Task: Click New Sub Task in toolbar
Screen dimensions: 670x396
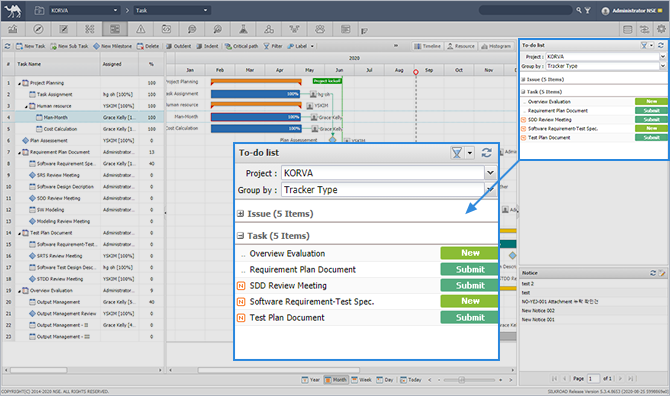Action: (x=69, y=46)
